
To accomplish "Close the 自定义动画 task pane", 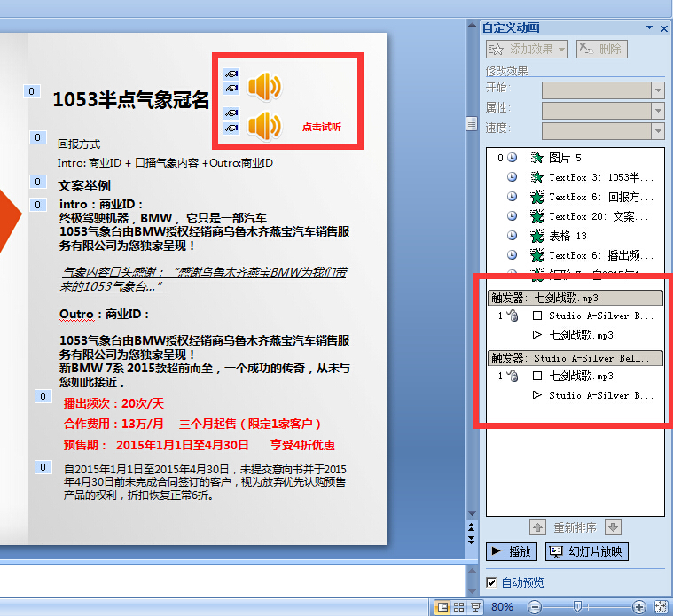I will 664,28.
